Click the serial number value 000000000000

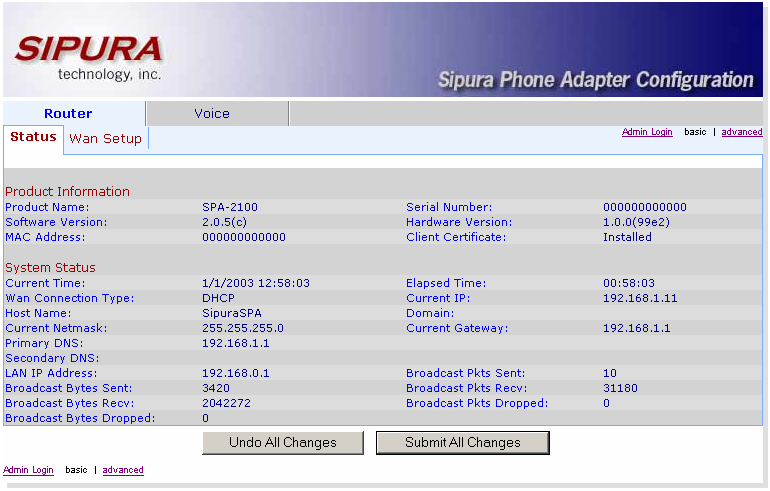pos(645,207)
